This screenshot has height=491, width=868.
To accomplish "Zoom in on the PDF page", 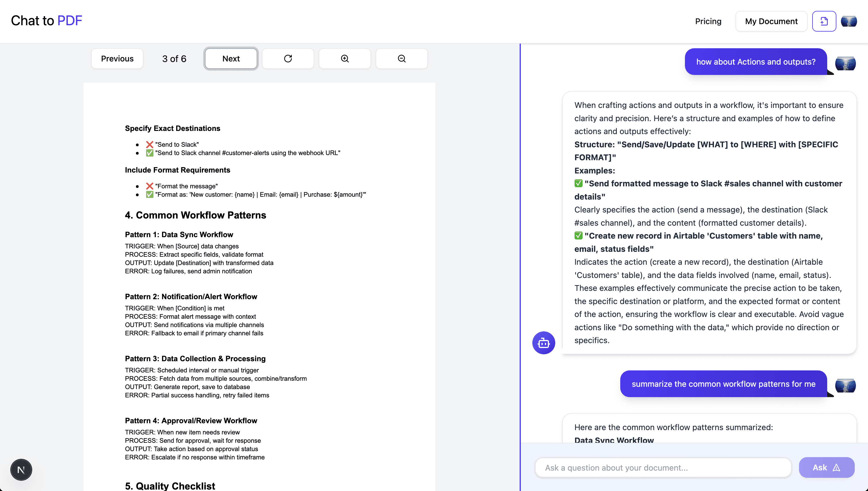I will coord(345,59).
